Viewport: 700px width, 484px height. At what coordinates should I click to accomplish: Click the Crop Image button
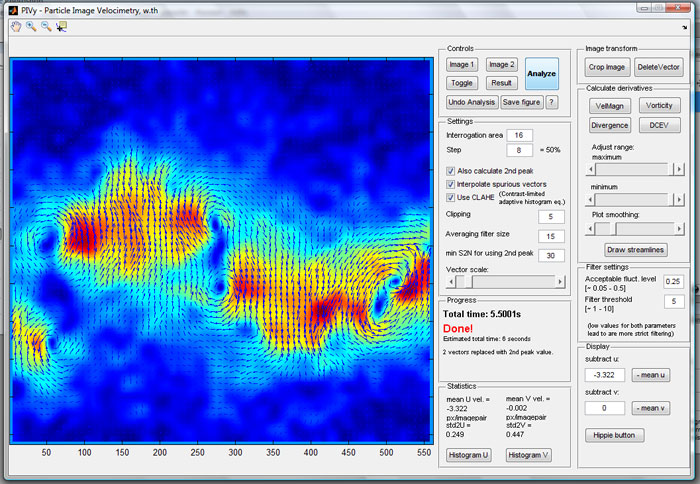point(607,67)
